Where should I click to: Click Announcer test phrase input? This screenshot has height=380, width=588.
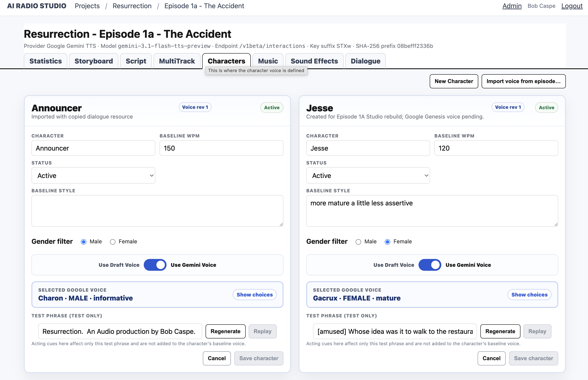coord(120,331)
